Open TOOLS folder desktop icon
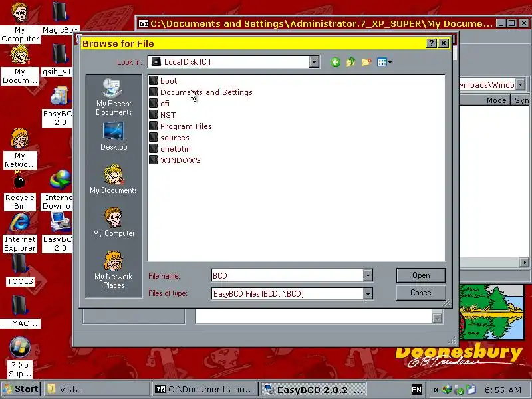 pos(20,270)
